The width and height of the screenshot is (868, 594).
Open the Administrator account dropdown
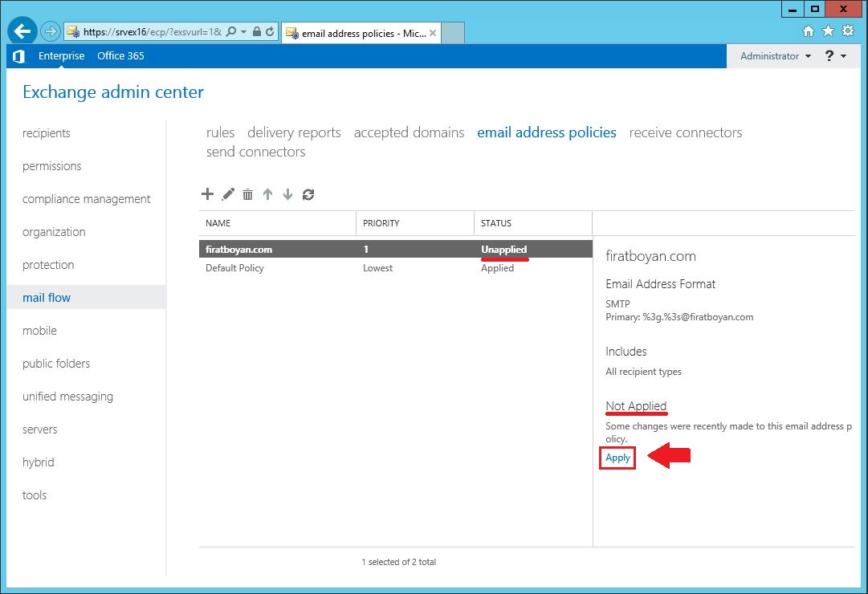point(776,56)
